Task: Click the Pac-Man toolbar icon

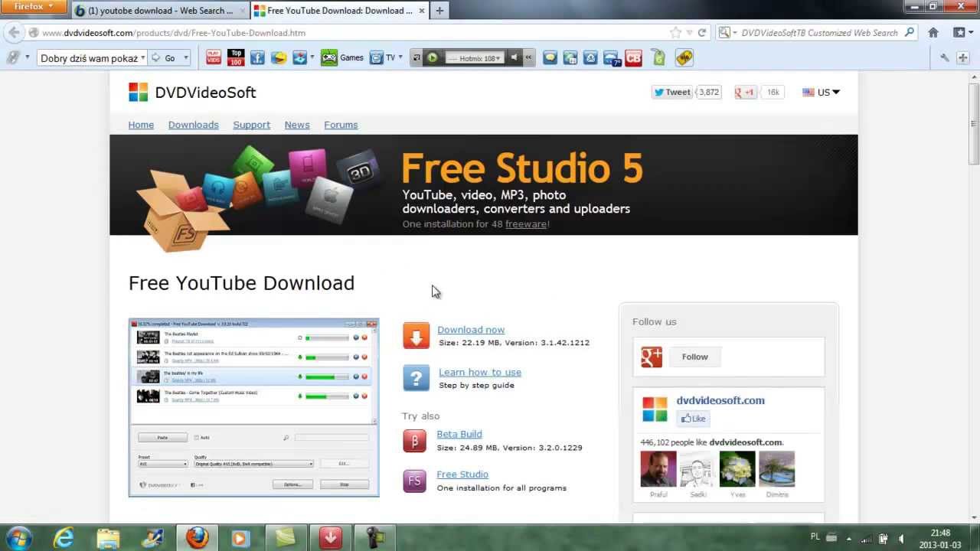Action: coord(279,57)
